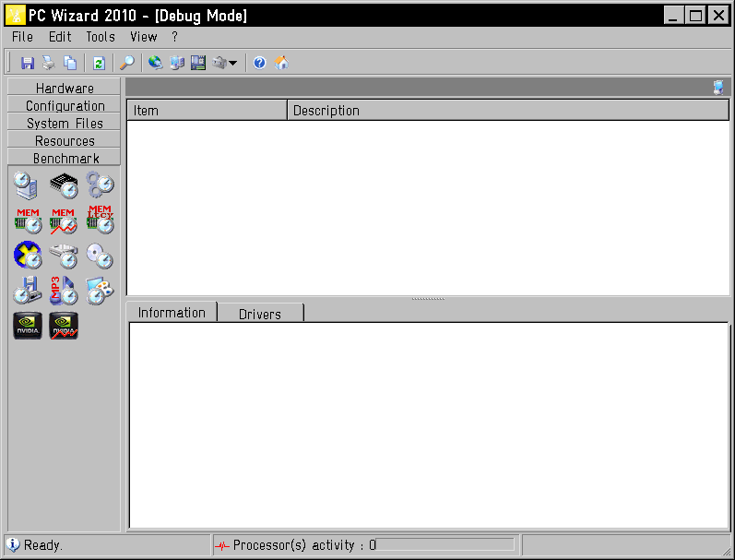Run the processor chip benchmark icon
This screenshot has height=560, width=735.
click(x=65, y=185)
